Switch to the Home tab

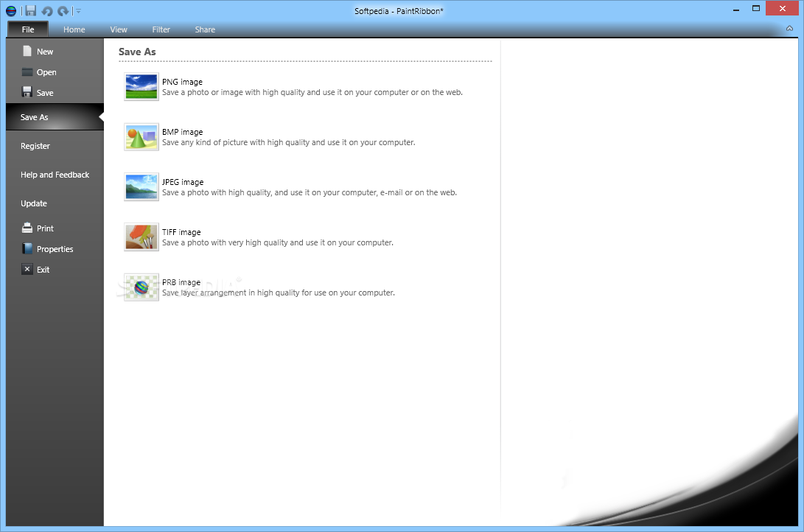(74, 29)
